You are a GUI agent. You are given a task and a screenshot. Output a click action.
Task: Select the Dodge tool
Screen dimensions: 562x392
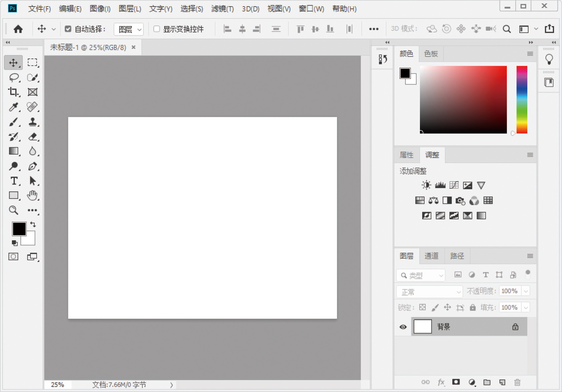point(14,166)
